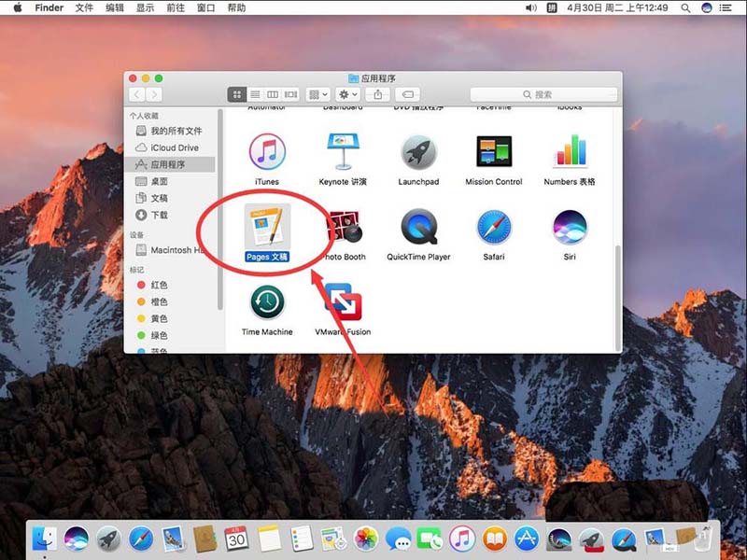
Task: Switch to Cover Flow view
Action: [x=290, y=94]
